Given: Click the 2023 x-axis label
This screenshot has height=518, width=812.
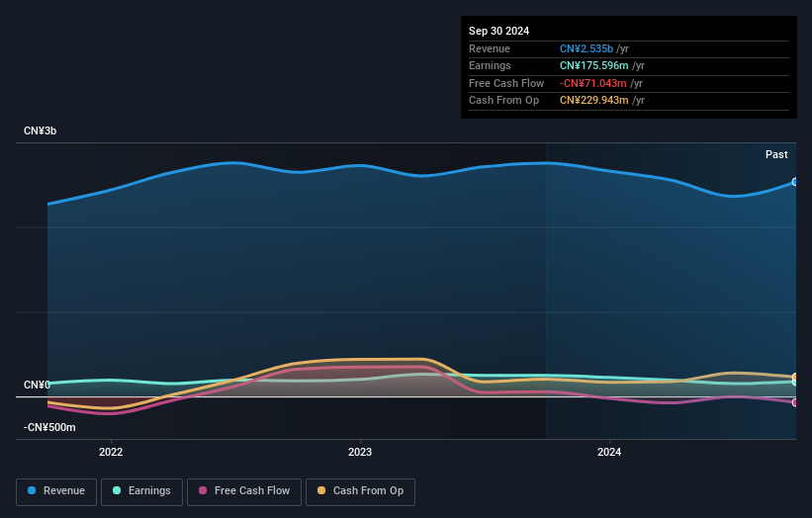Looking at the screenshot, I should pyautogui.click(x=360, y=453).
